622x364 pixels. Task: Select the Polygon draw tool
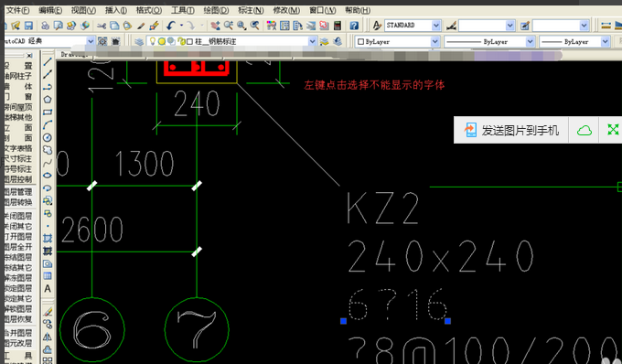48,99
